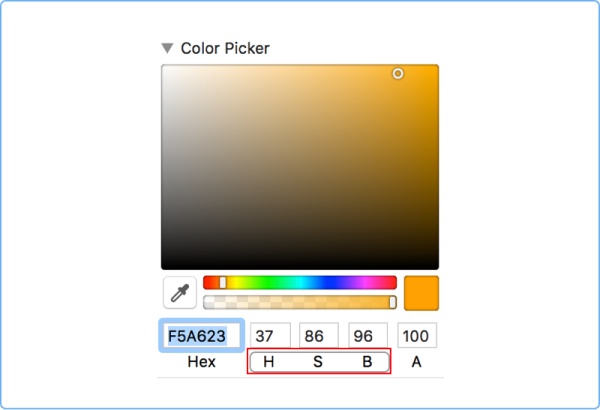Click the Color Picker section title
This screenshot has width=600, height=410.
click(225, 48)
